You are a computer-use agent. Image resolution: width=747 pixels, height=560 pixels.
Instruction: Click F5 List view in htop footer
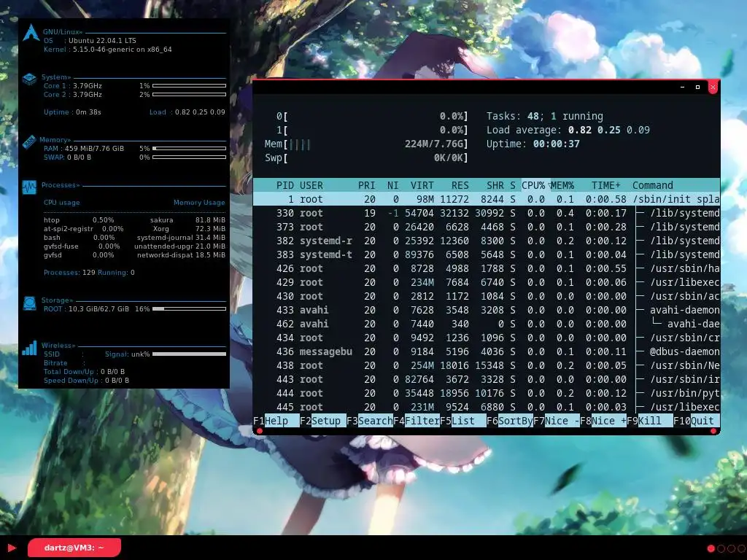click(463, 421)
